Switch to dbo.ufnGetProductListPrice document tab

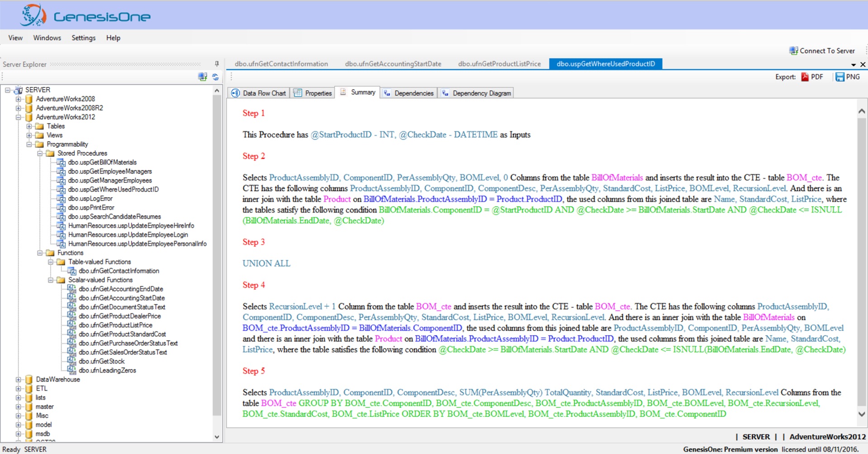499,64
